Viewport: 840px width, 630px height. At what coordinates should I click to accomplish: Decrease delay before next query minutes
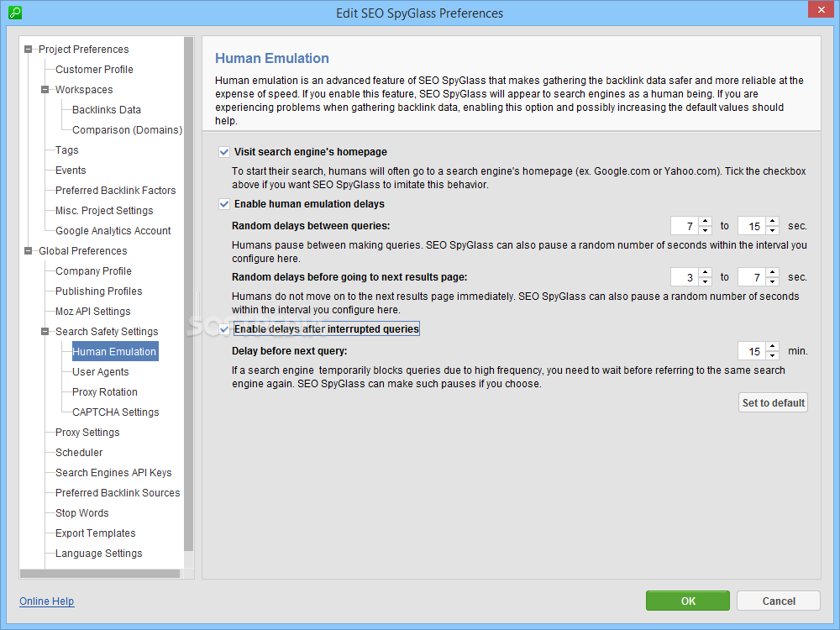[772, 355]
